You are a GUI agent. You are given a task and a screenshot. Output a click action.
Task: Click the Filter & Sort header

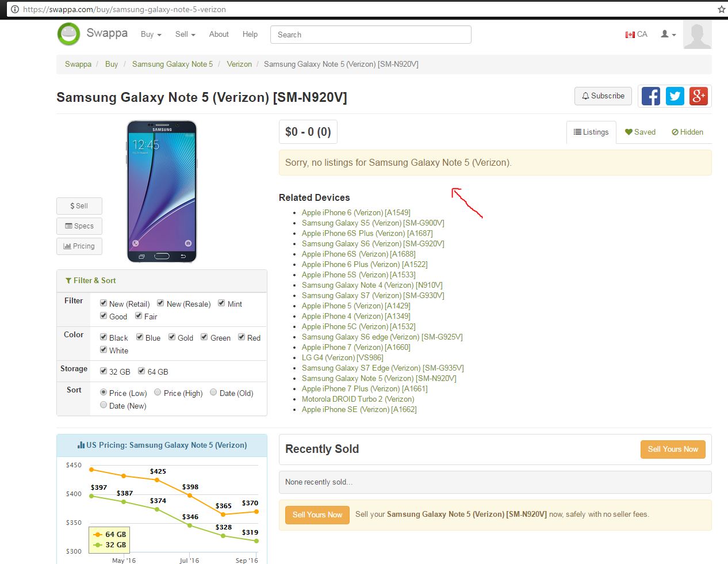91,281
